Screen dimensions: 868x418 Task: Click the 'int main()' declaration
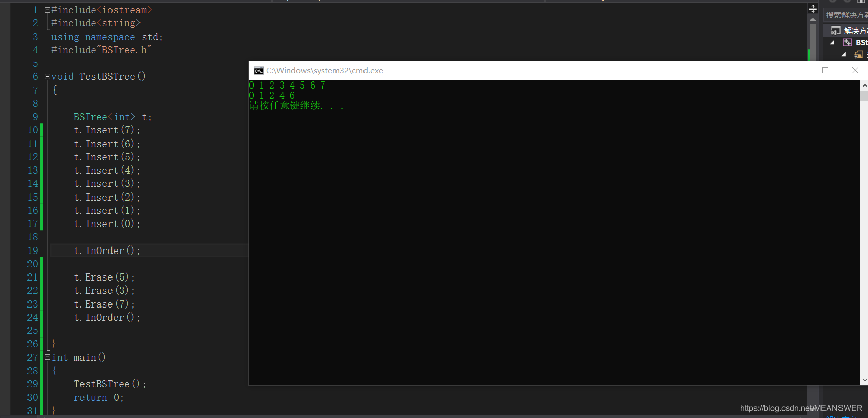[x=79, y=358]
